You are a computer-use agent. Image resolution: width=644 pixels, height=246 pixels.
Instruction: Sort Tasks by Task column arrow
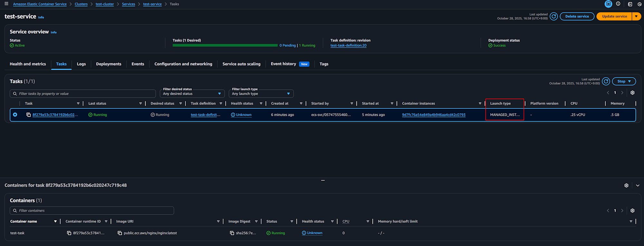[x=78, y=104]
